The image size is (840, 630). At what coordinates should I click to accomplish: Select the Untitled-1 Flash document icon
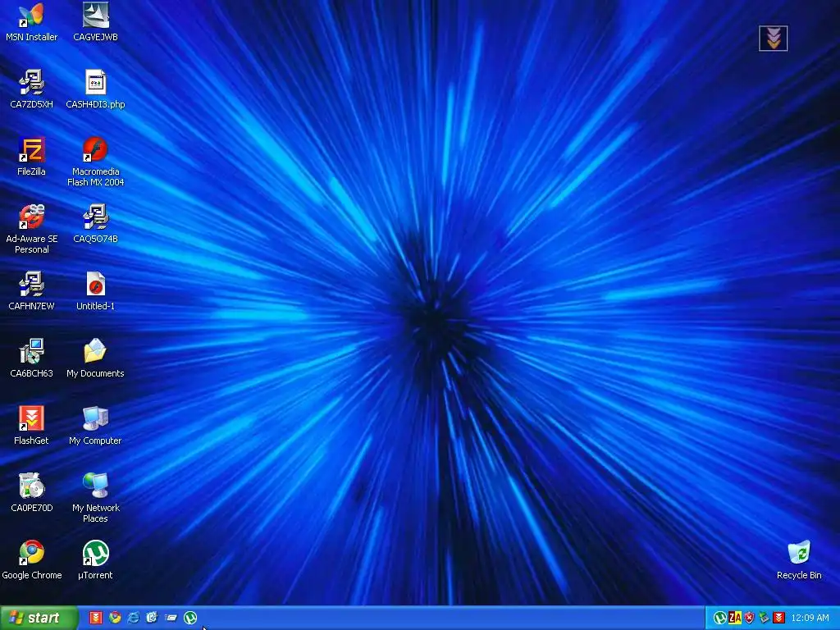click(95, 291)
